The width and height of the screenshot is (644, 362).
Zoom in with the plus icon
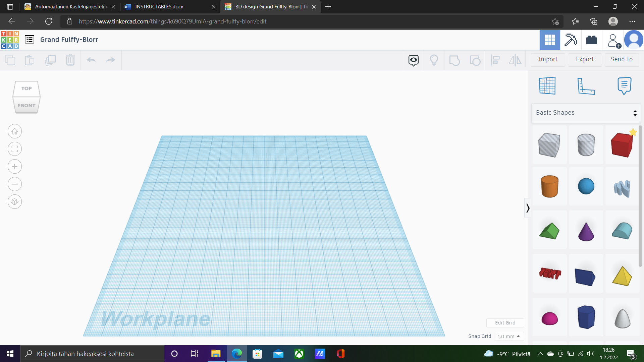pyautogui.click(x=15, y=167)
